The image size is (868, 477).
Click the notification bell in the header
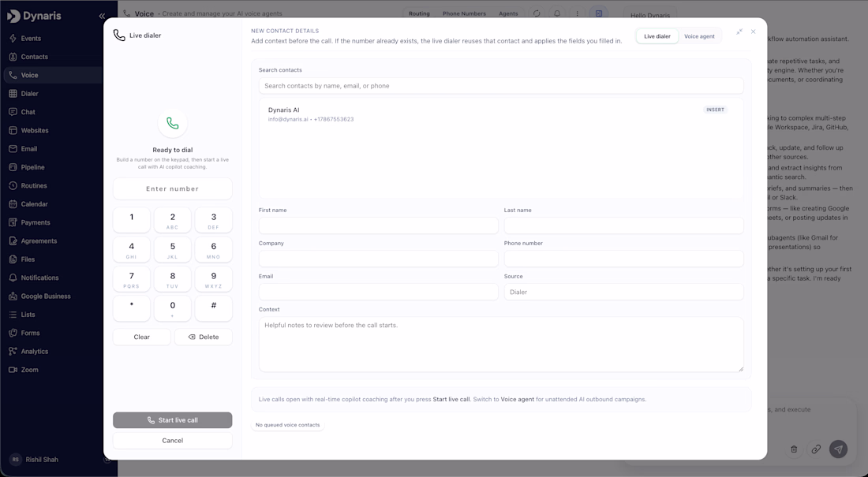pyautogui.click(x=557, y=14)
